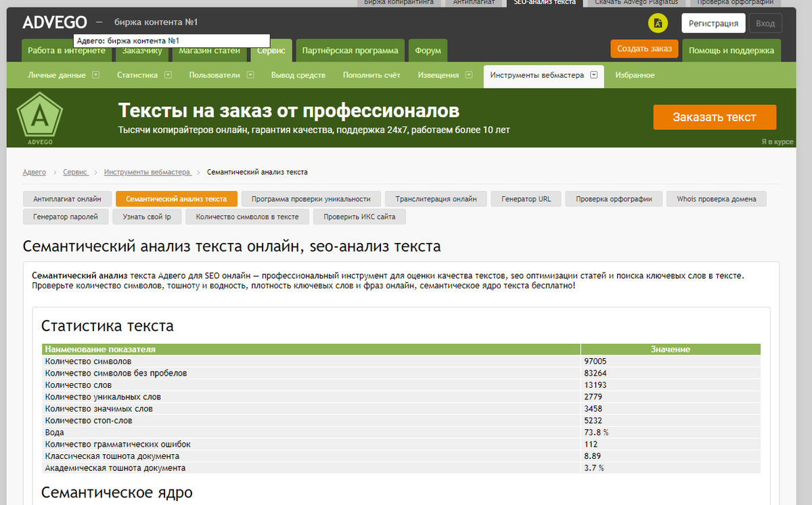Expand Личные данные dropdown arrow
Viewport: 812px width, 505px height.
pos(95,75)
